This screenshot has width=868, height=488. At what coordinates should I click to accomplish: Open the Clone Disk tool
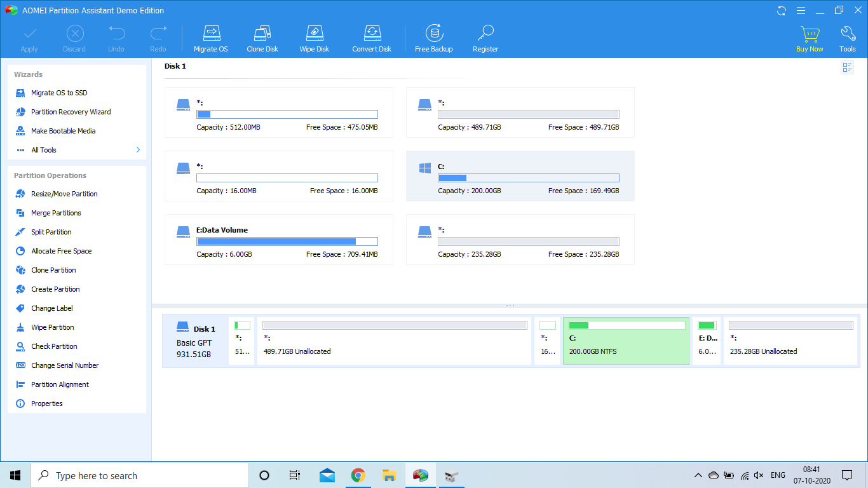[262, 39]
